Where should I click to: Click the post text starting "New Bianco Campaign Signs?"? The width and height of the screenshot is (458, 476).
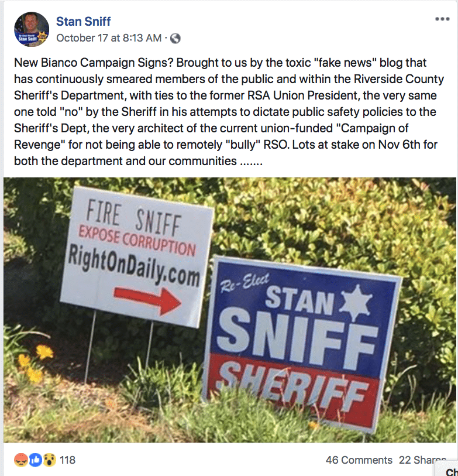[x=229, y=111]
